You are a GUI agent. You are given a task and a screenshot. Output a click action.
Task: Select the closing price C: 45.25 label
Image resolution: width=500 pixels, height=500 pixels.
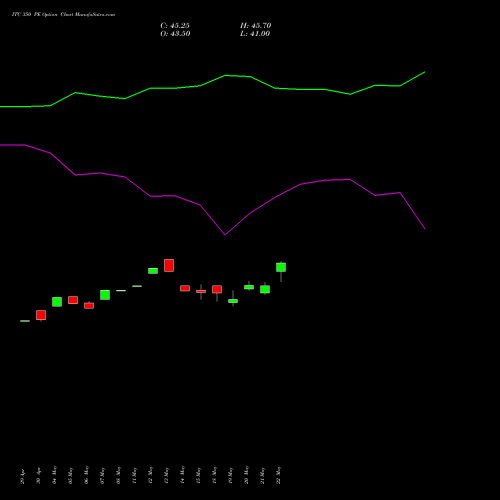[175, 26]
